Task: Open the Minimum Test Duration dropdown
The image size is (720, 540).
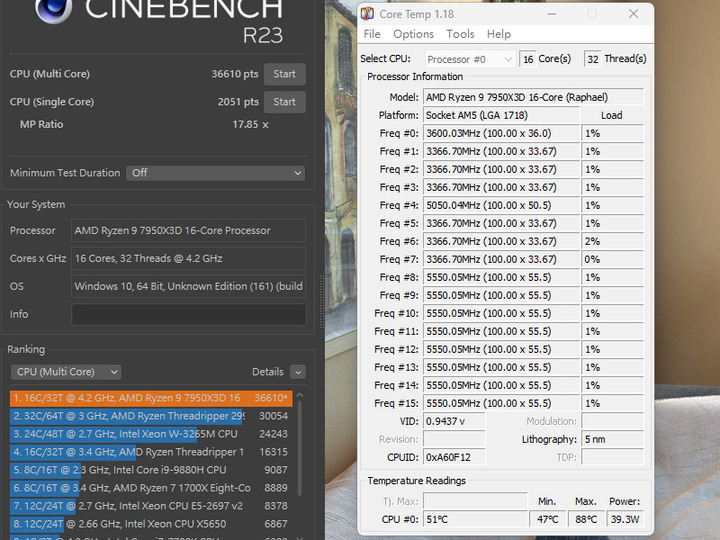Action: coord(215,173)
